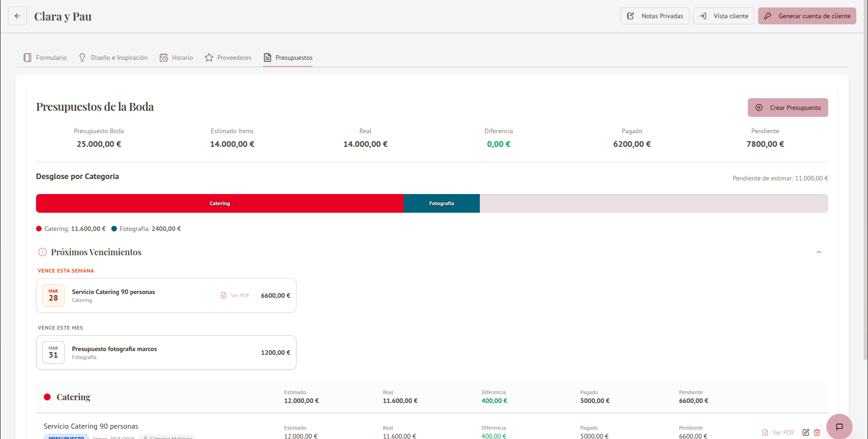This screenshot has height=439, width=868.
Task: Click the calendar clock icon for Horario
Action: (x=164, y=58)
